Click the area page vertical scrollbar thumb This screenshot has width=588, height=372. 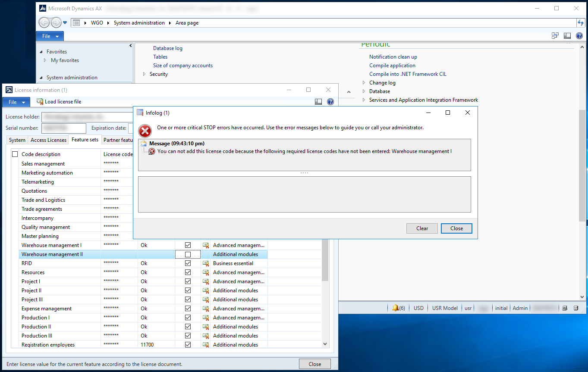click(x=582, y=166)
